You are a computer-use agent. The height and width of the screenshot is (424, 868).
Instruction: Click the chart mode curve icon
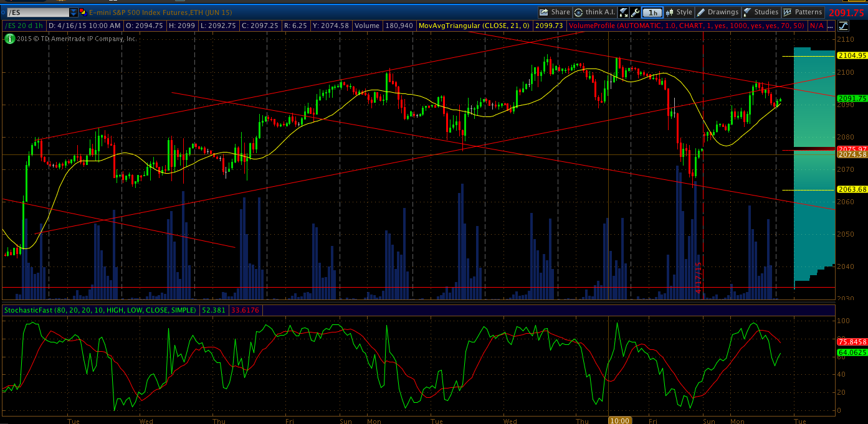[x=843, y=26]
